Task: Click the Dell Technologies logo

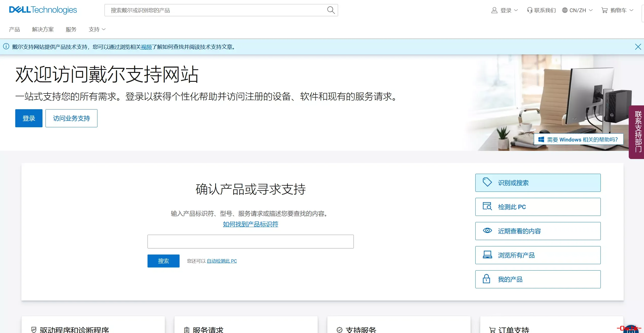Action: click(x=43, y=10)
